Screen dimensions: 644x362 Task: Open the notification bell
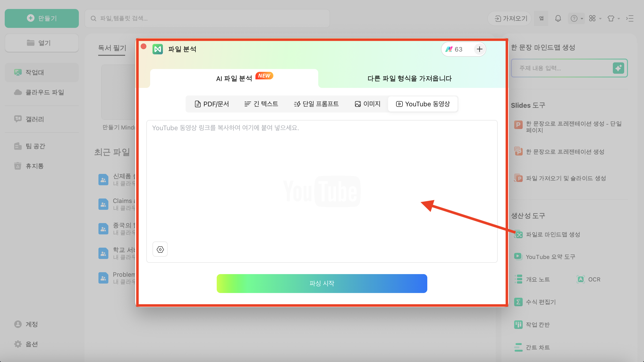pos(558,18)
